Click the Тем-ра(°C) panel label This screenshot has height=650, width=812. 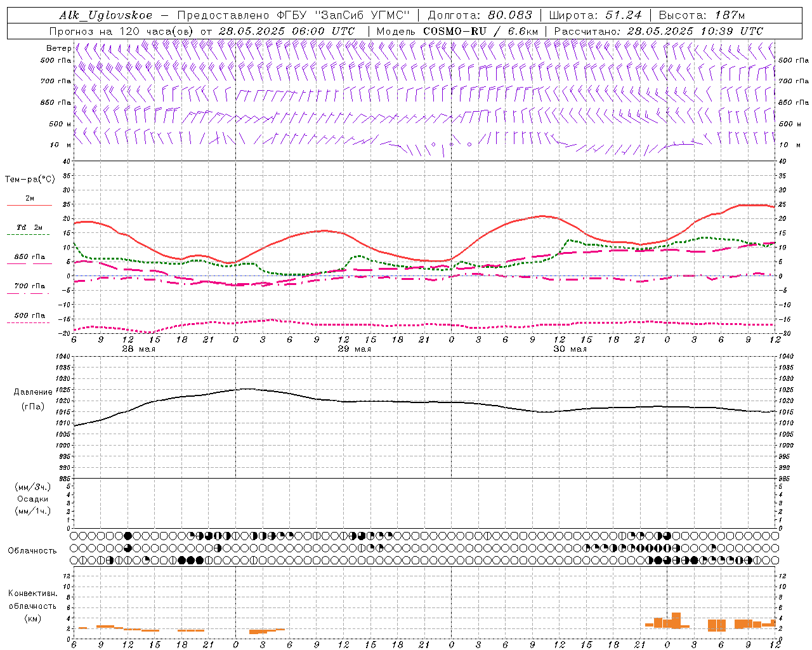pyautogui.click(x=30, y=180)
